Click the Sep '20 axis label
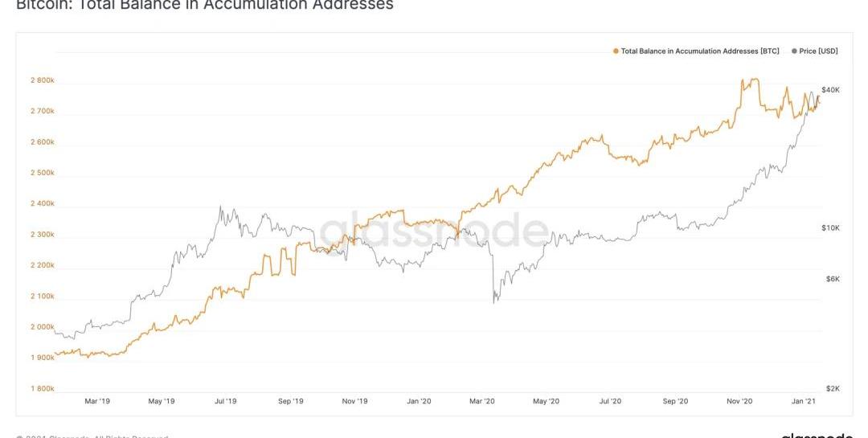This screenshot has height=438, width=868. click(675, 401)
